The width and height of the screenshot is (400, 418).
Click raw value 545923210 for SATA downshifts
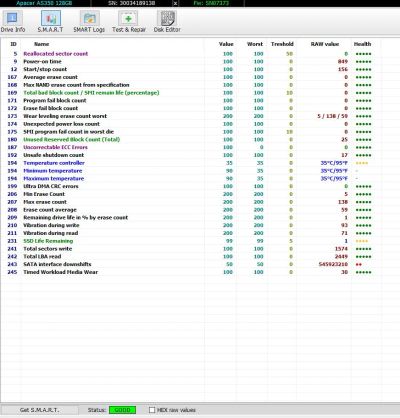point(333,264)
